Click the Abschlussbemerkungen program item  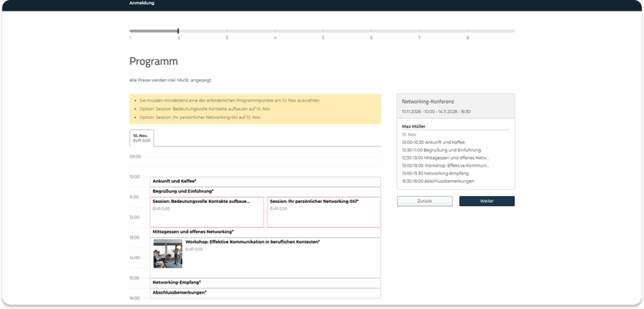click(265, 293)
